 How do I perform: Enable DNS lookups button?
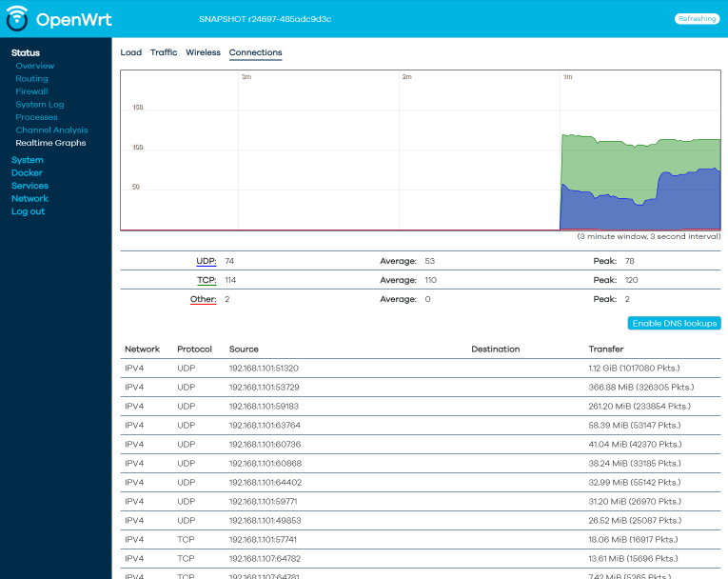point(674,324)
